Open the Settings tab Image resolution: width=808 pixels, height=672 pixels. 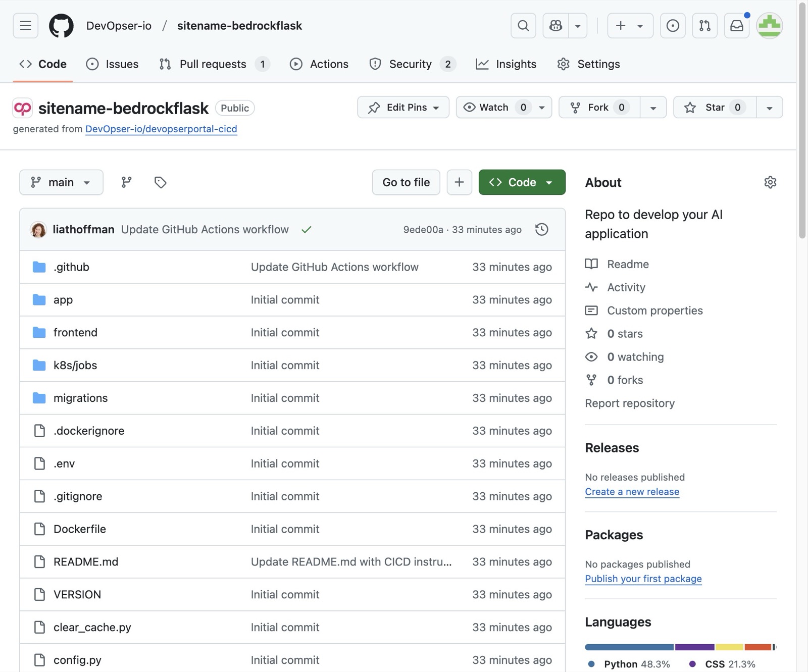point(588,64)
